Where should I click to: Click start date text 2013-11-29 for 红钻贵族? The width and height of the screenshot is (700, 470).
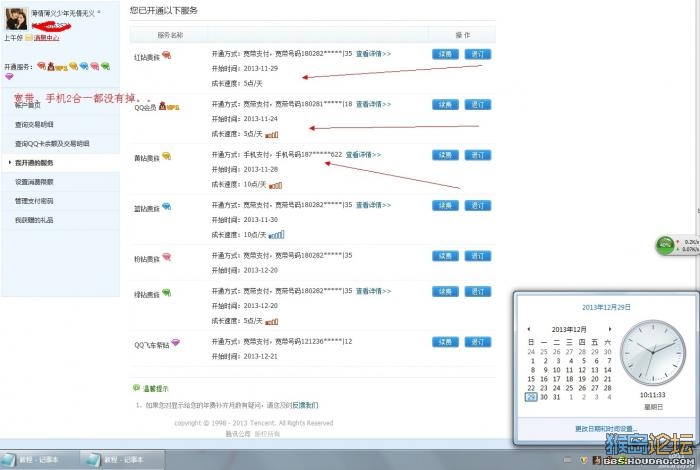click(261, 69)
